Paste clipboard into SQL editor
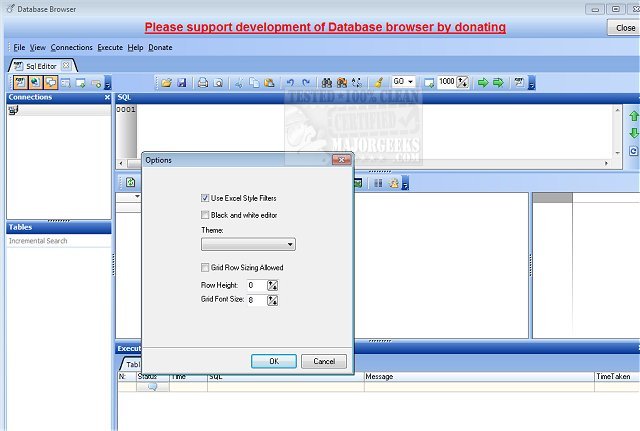640x431 pixels. (x=269, y=83)
